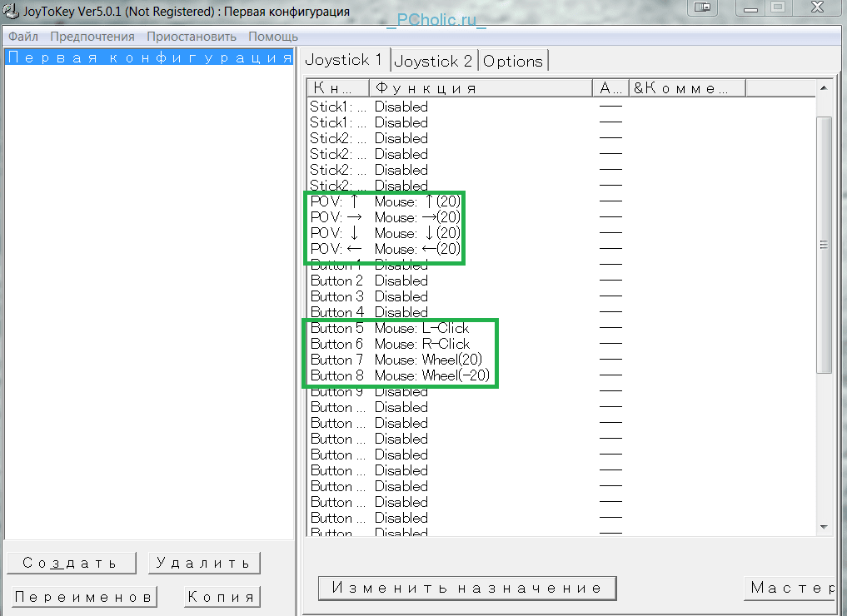
Task: Open the Помощь menu
Action: point(273,37)
